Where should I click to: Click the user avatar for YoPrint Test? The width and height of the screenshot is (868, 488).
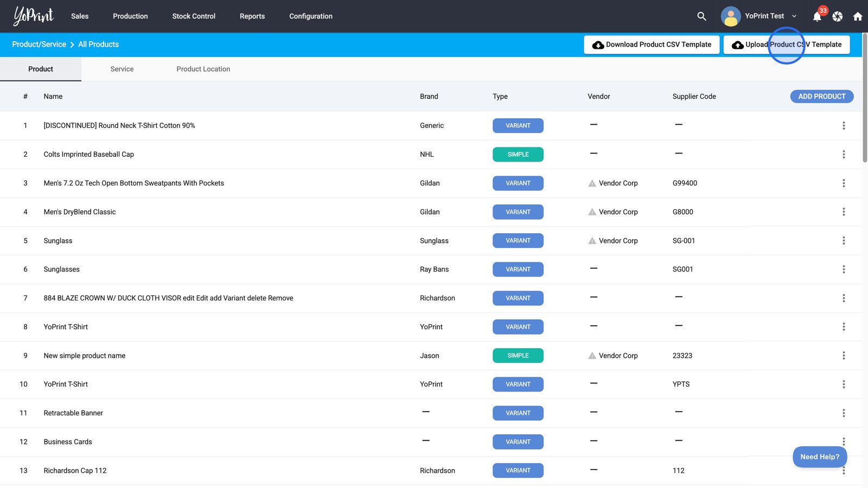point(731,16)
